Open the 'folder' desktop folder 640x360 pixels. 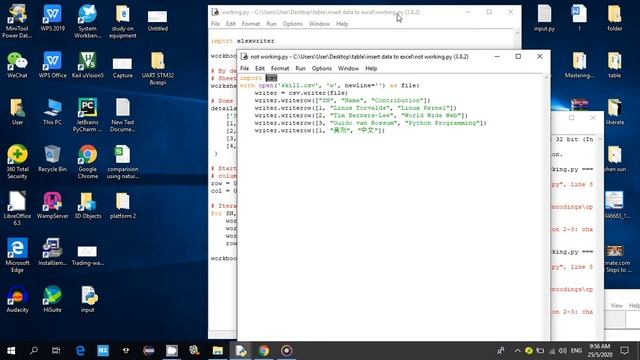click(x=614, y=18)
